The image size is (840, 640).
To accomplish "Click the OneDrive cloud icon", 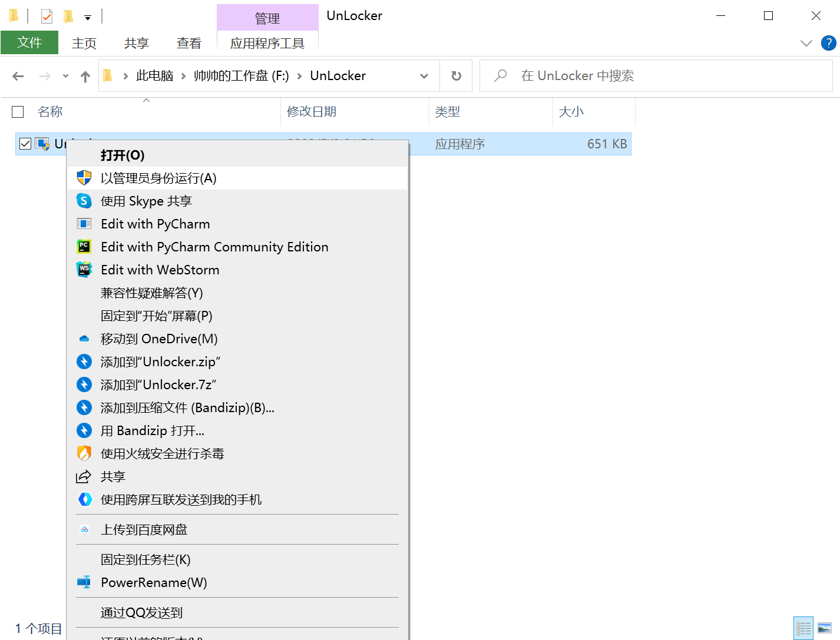I will [x=84, y=339].
